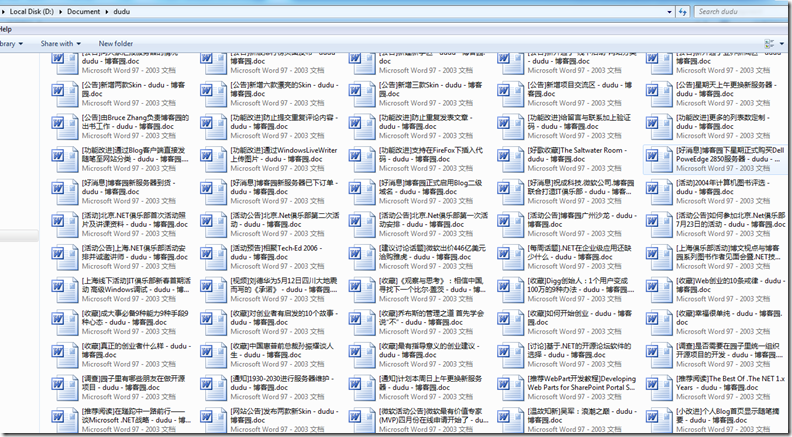This screenshot has height=437, width=792.
Task: Select file [收藏]中国惠普前总裁孙振耀谈人生
Action: (x=282, y=351)
